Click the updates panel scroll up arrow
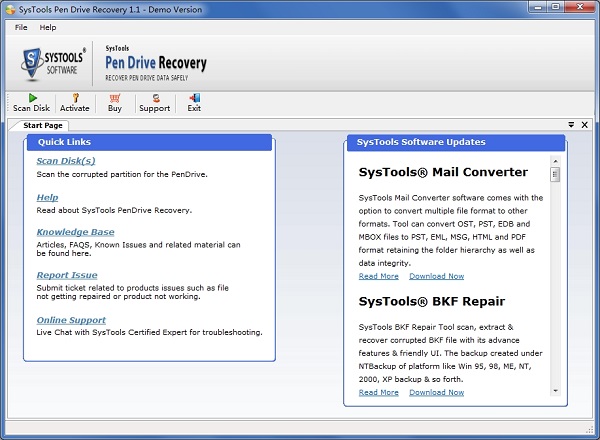 555,161
